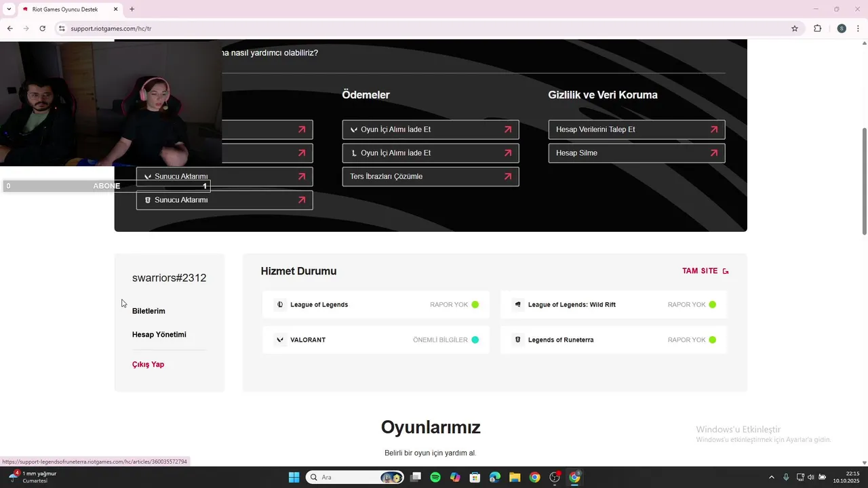
Task: Show hidden system tray icons chevron
Action: tap(771, 477)
